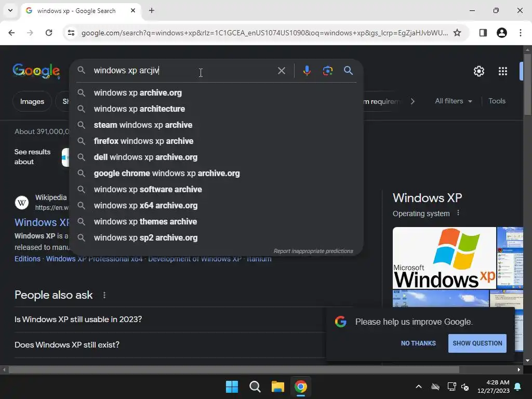Click the vertical scrollbar down arrow

point(527,361)
